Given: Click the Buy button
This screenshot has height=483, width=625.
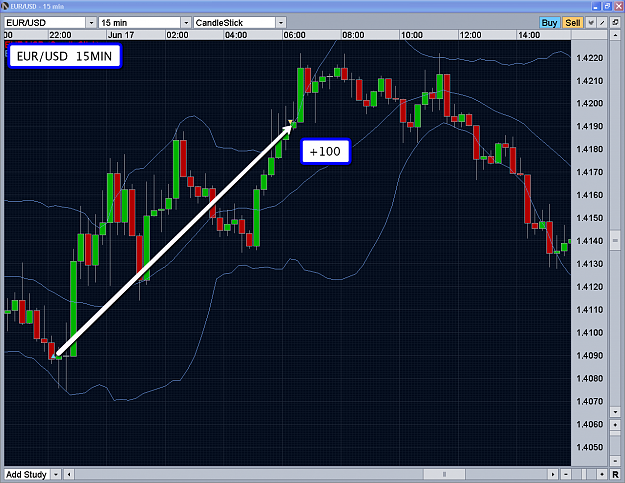Looking at the screenshot, I should [549, 23].
